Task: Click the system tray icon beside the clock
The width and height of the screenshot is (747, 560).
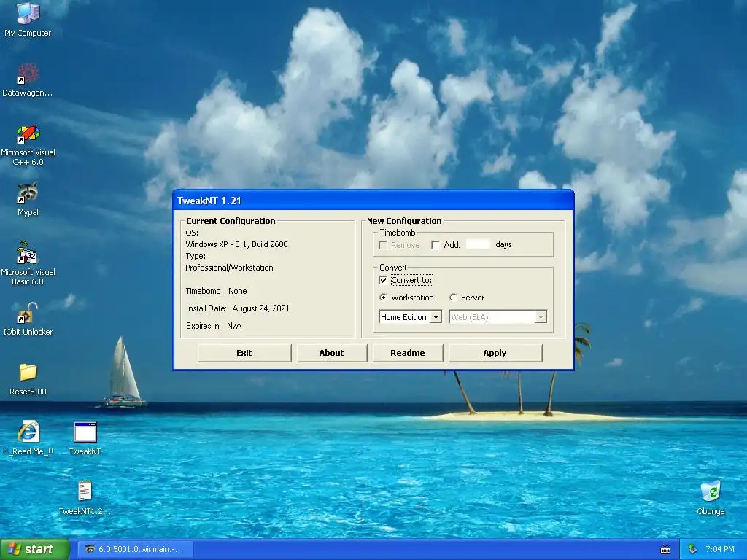Action: click(692, 549)
